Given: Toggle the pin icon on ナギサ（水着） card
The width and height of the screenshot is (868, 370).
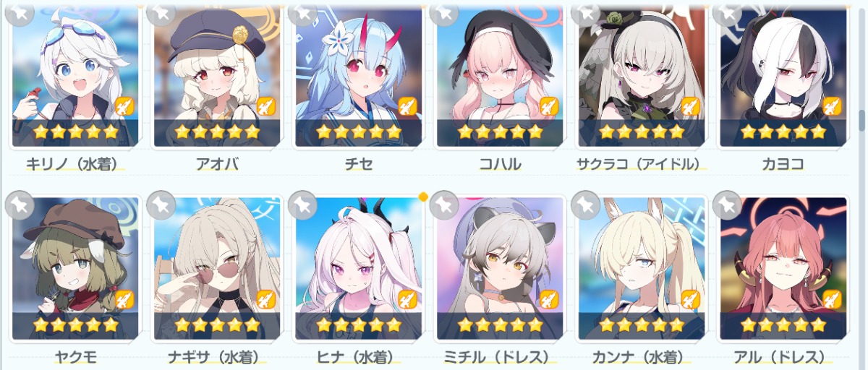Looking at the screenshot, I should (x=161, y=205).
